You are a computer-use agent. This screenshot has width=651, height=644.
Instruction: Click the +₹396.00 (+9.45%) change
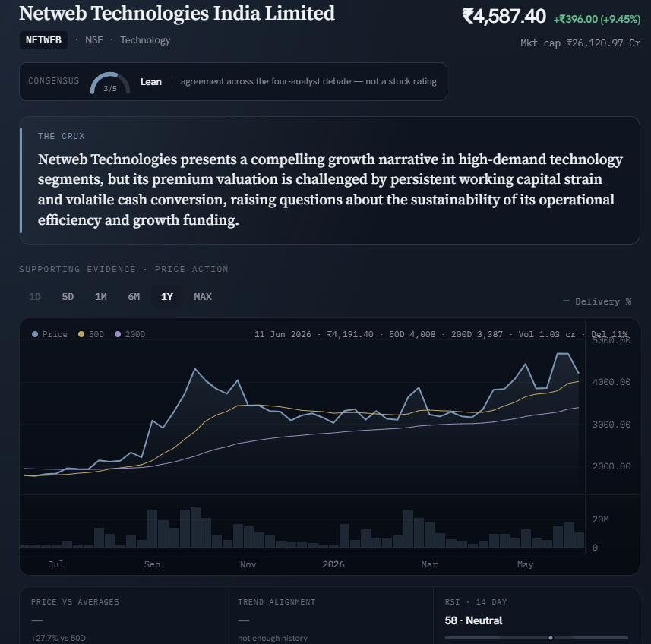click(596, 19)
